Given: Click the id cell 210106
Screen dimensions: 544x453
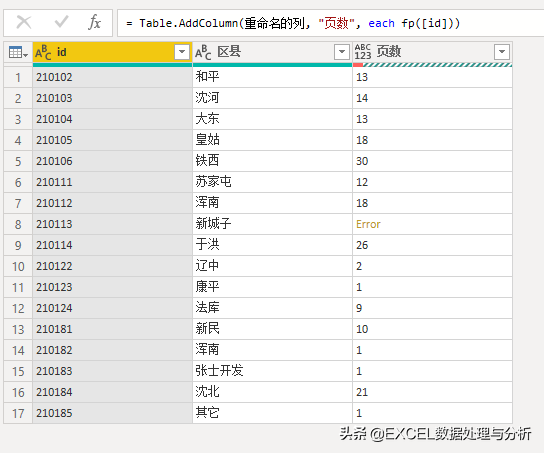Looking at the screenshot, I should [x=112, y=161].
